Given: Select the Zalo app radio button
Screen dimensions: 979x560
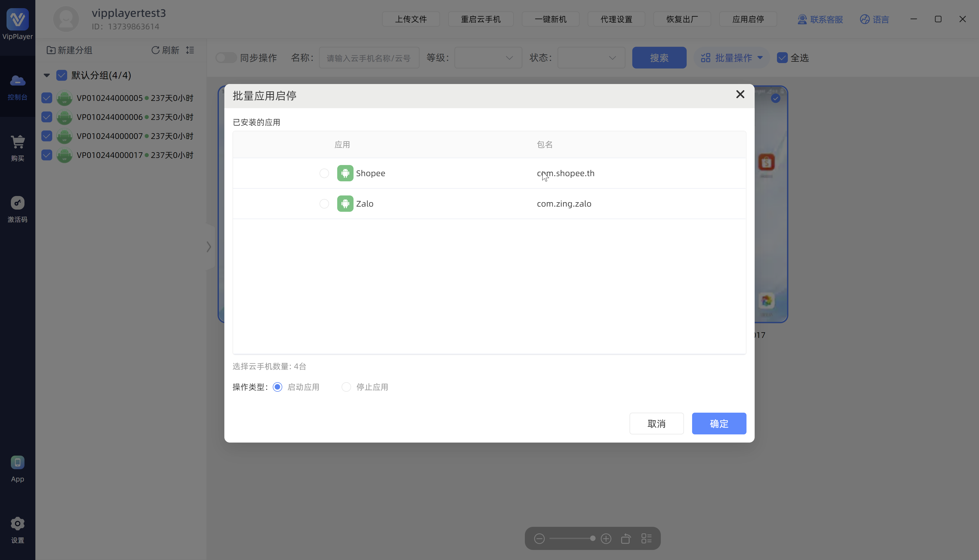Looking at the screenshot, I should pos(324,204).
